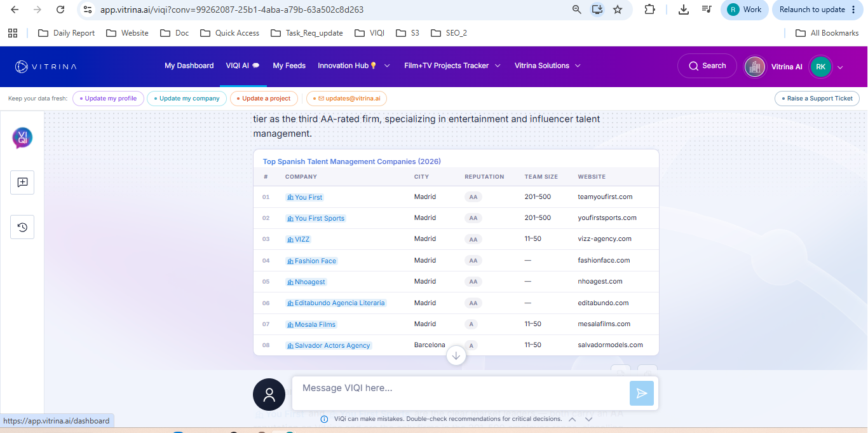868x433 pixels.
Task: Open the All Bookmarks folder
Action: 827,33
